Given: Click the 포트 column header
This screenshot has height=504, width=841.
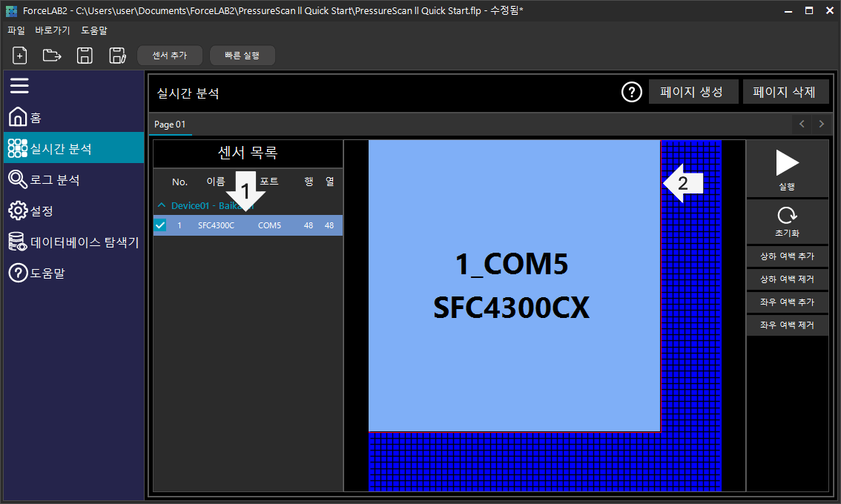Looking at the screenshot, I should pyautogui.click(x=269, y=182).
